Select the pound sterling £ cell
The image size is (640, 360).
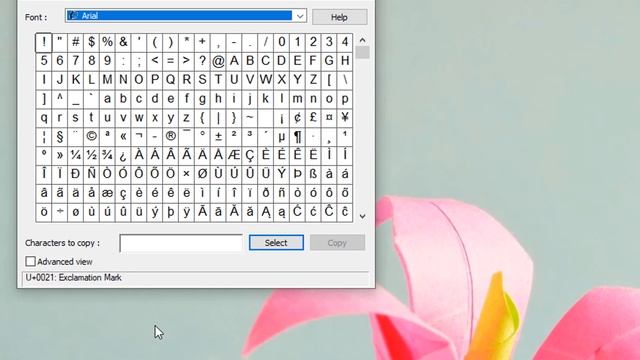click(313, 118)
